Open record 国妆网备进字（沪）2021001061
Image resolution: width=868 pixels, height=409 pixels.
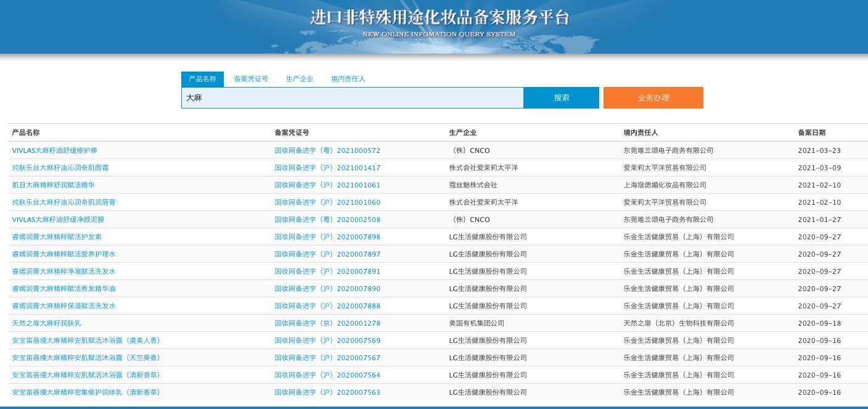click(327, 185)
